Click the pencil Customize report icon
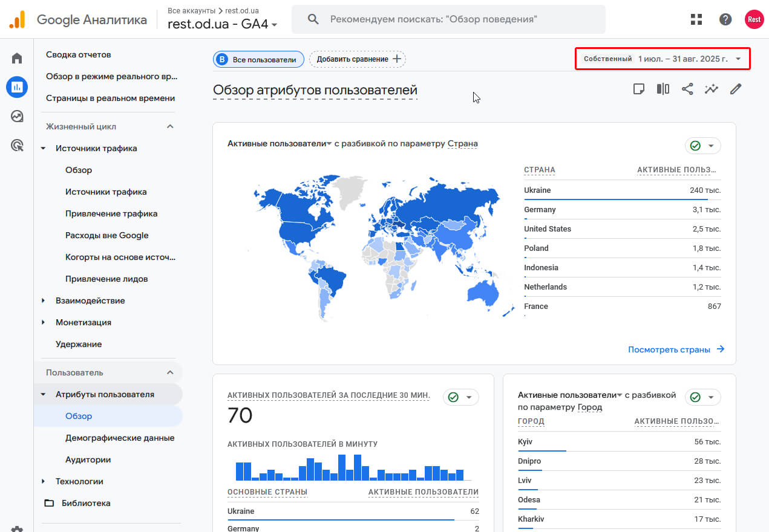 736,89
